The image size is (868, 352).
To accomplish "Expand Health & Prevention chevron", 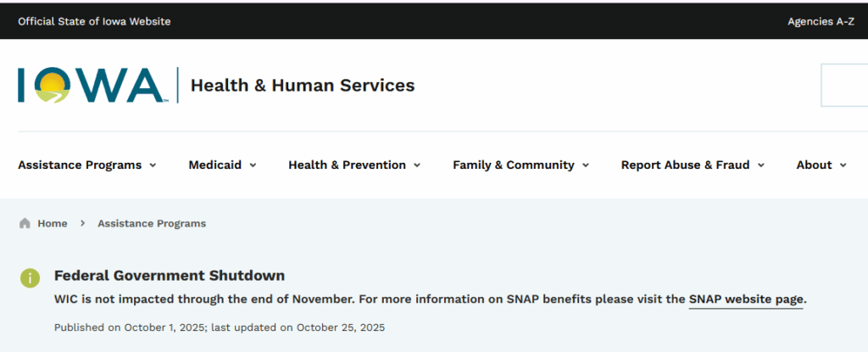I will [x=417, y=165].
